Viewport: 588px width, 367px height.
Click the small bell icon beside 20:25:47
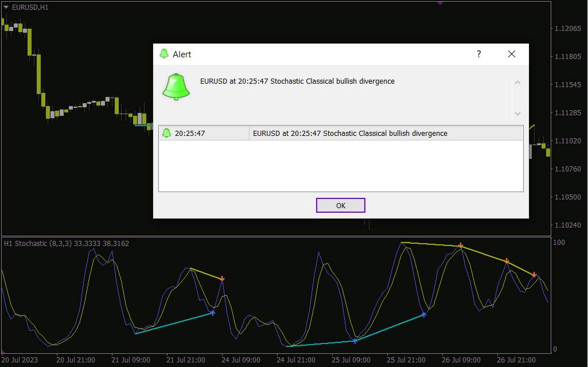point(166,133)
